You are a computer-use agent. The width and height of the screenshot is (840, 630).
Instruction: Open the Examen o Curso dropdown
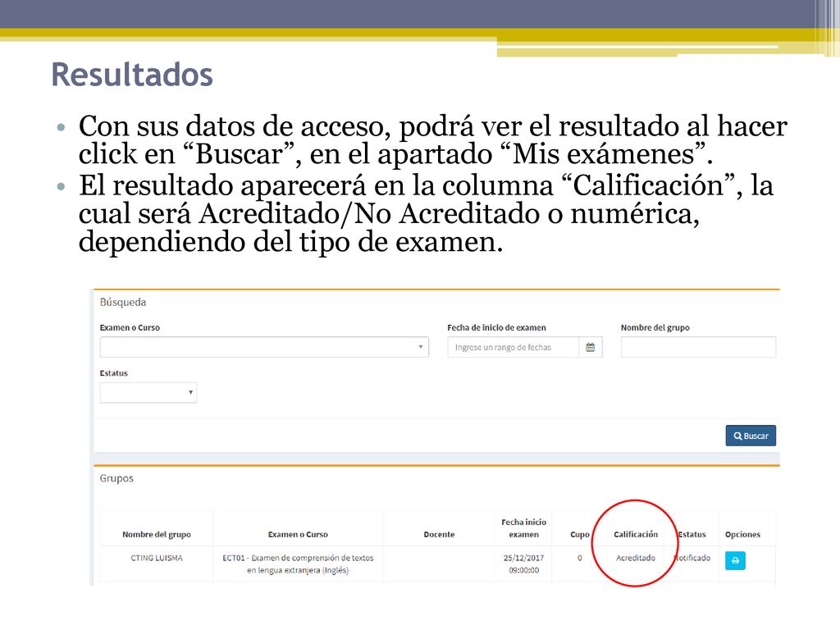click(x=264, y=347)
